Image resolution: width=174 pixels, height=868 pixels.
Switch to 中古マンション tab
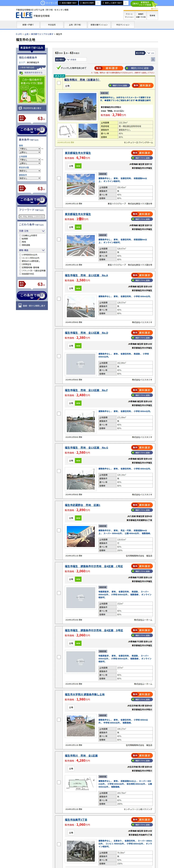(123, 25)
